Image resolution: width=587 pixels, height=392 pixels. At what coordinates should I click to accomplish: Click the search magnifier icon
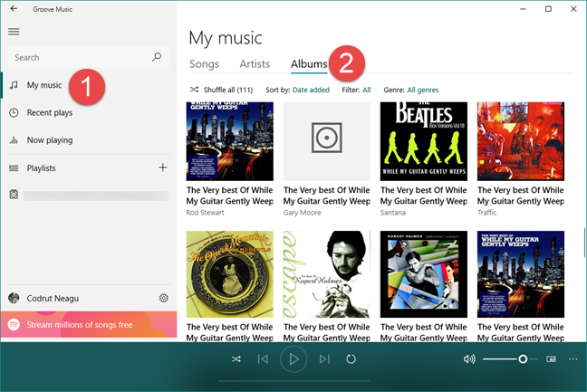tap(157, 57)
